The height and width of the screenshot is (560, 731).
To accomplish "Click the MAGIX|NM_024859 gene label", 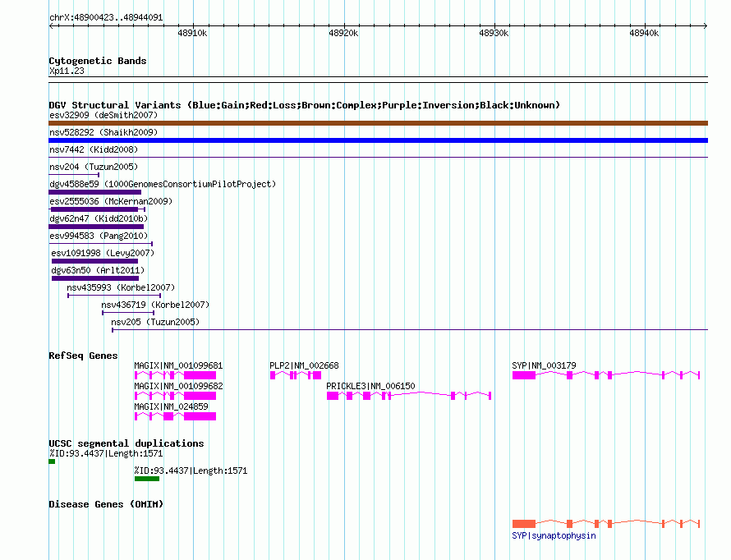I will pos(171,406).
